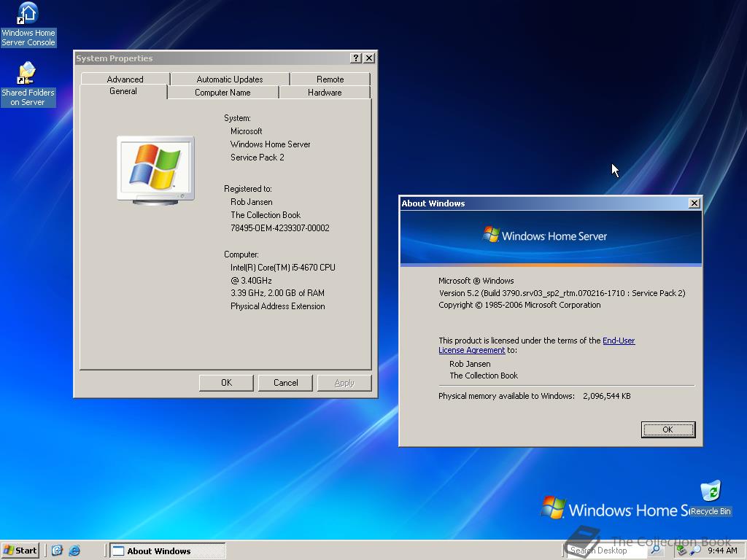Click the desktop search magnifier button
The height and width of the screenshot is (560, 747).
(x=656, y=550)
